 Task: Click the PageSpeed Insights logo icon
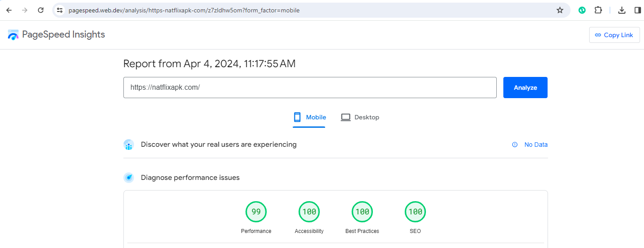(x=13, y=35)
